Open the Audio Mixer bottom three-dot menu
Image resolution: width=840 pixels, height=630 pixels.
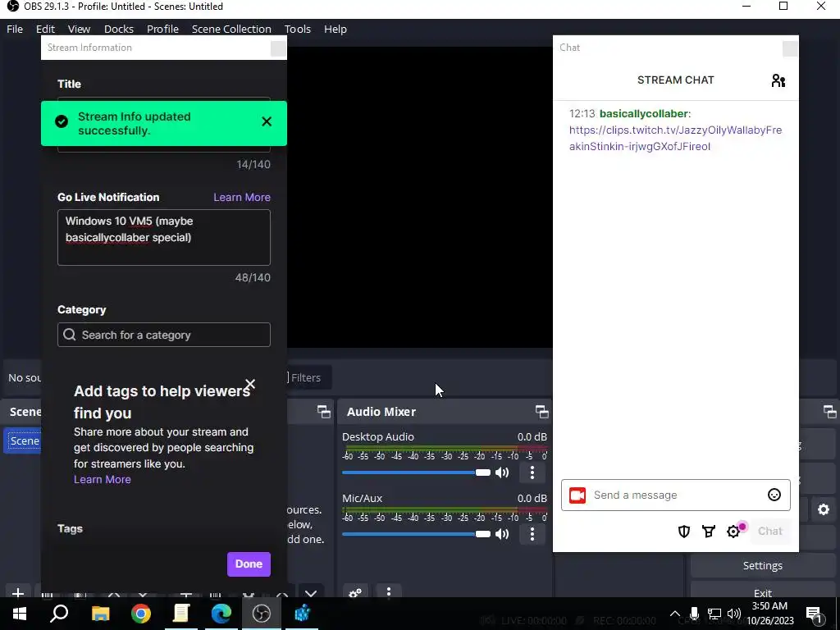click(x=389, y=592)
